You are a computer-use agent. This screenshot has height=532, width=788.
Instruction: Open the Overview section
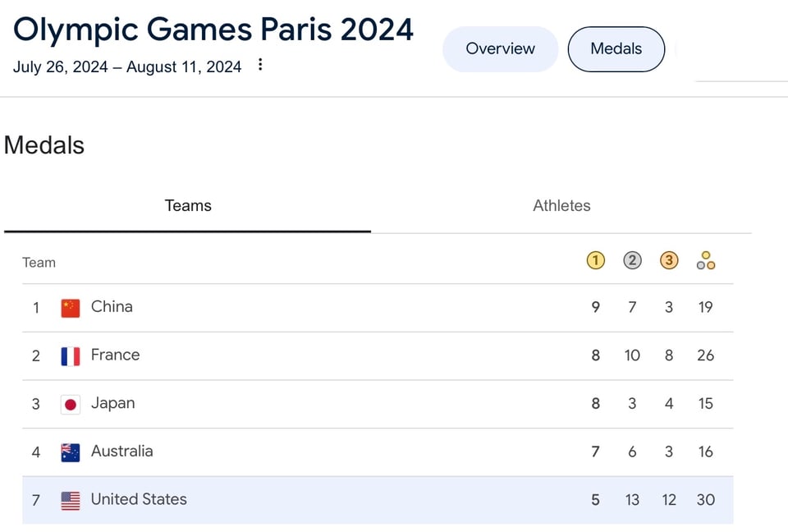click(x=500, y=49)
